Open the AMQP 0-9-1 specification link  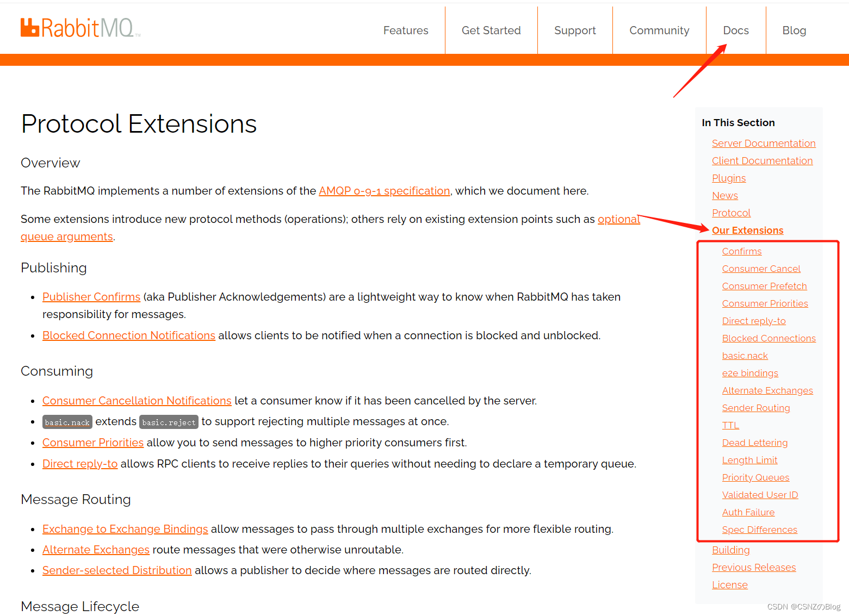click(x=385, y=191)
